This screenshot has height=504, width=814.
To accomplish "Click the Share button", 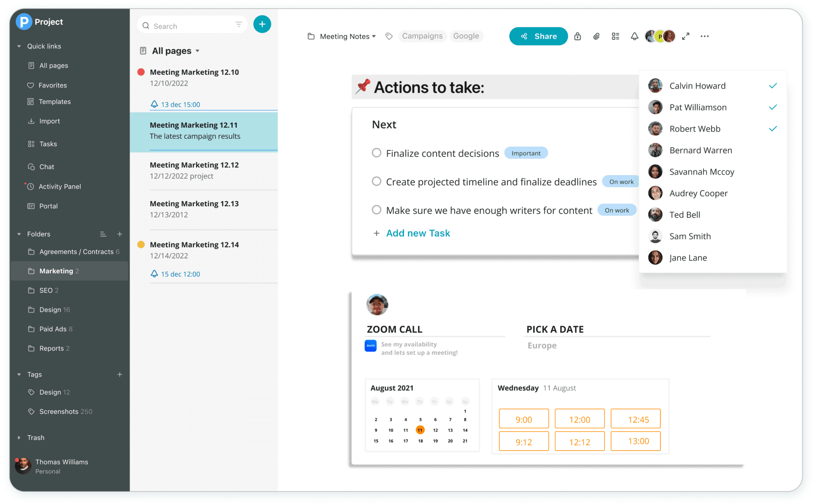I will (x=539, y=36).
